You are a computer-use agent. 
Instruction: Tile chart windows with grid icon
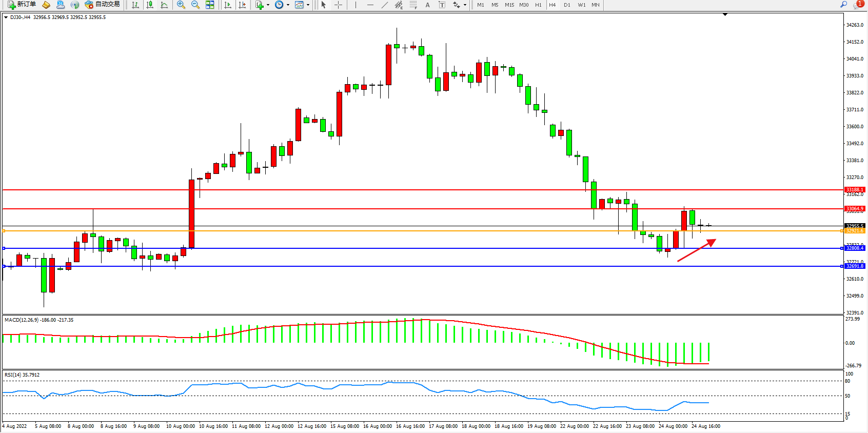(x=210, y=5)
